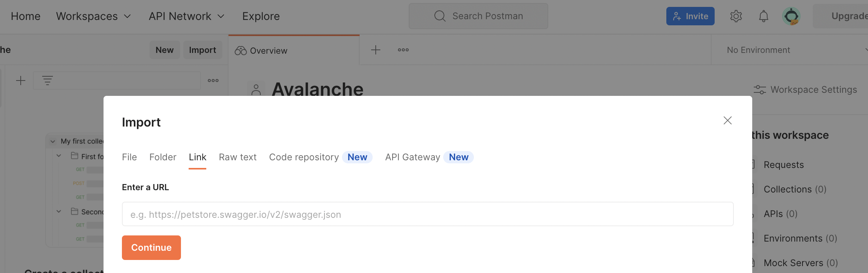Open tab options three-dot menu
Image resolution: width=868 pixels, height=273 pixels.
[403, 50]
